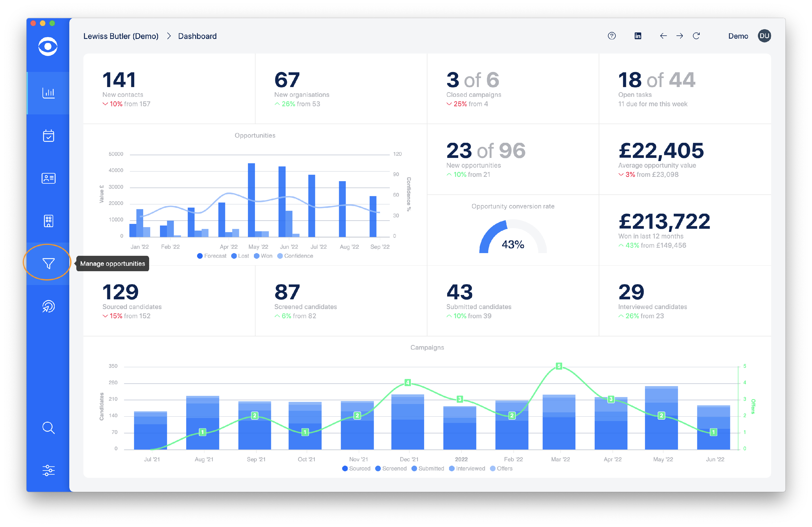Viewport: 812px width, 527px height.
Task: Open the contacts card icon in sidebar
Action: coord(48,178)
